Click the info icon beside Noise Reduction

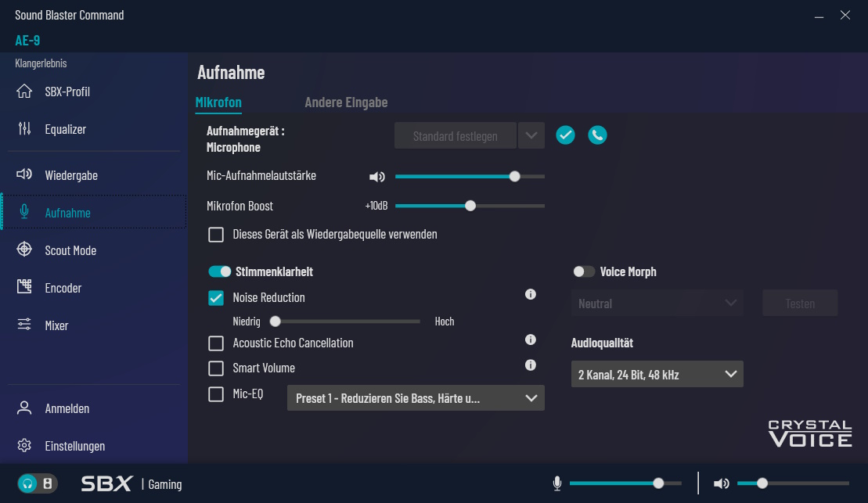530,295
